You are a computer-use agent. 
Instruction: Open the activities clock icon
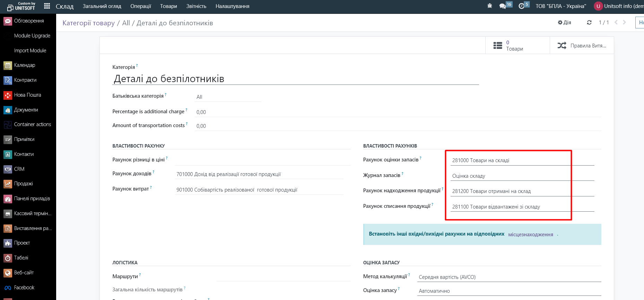click(x=521, y=6)
